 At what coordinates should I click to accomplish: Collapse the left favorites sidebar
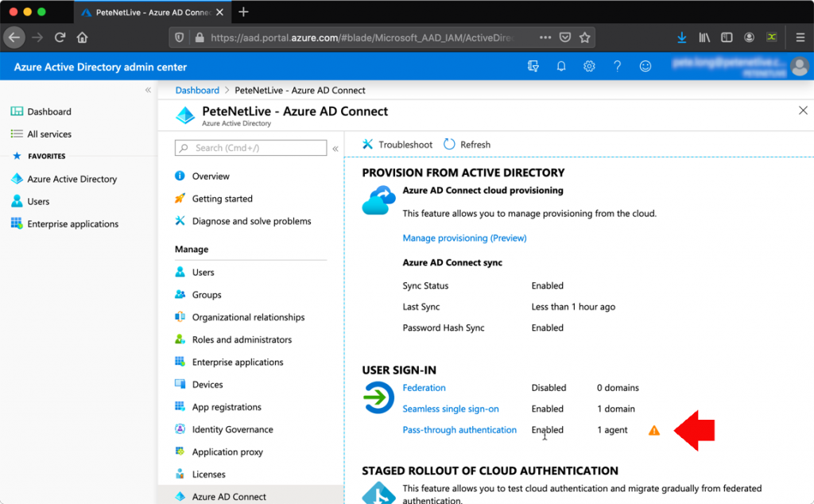[147, 90]
